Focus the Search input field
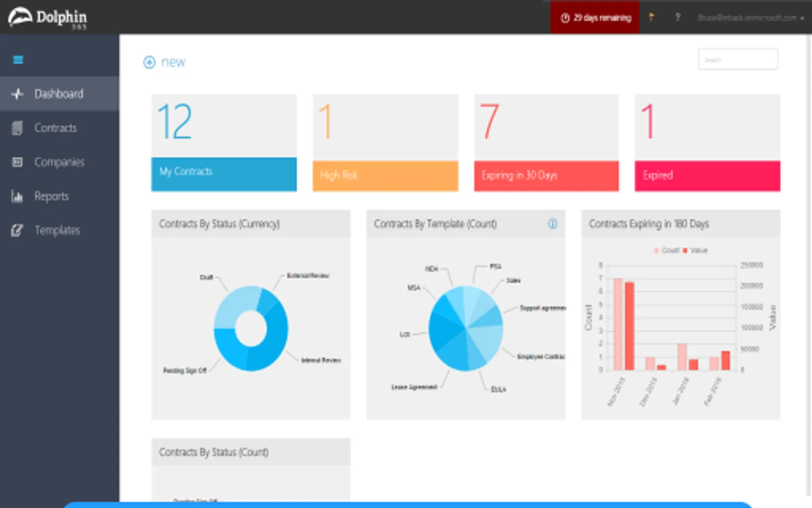Viewport: 812px width, 508px height. click(x=738, y=59)
